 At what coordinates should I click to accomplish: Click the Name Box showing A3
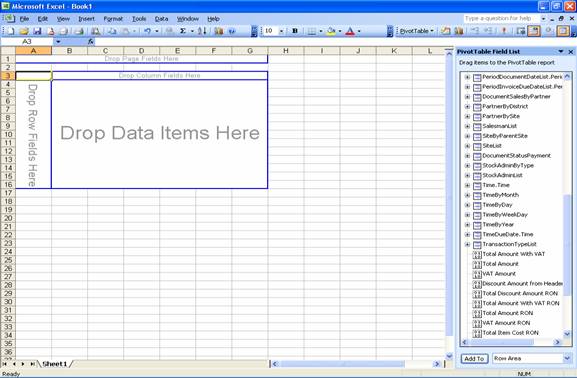27,42
